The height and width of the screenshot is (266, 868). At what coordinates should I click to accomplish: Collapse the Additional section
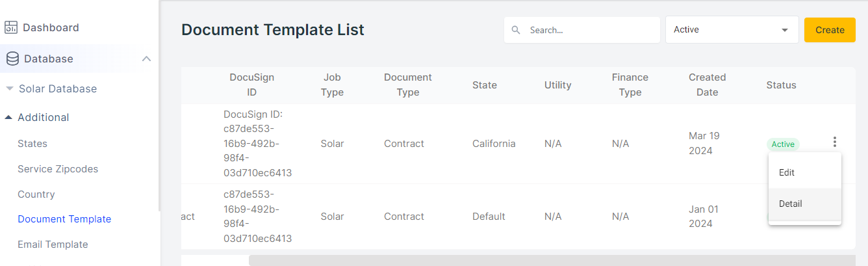tap(8, 117)
